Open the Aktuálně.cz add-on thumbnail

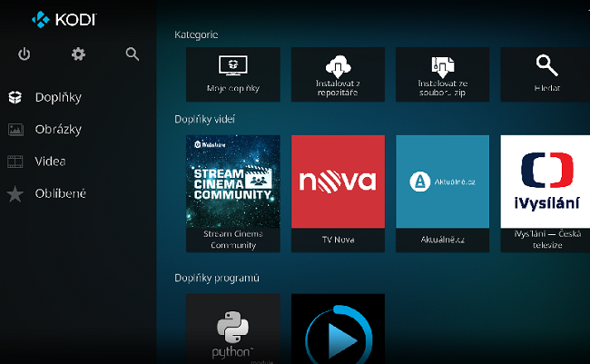coord(443,182)
